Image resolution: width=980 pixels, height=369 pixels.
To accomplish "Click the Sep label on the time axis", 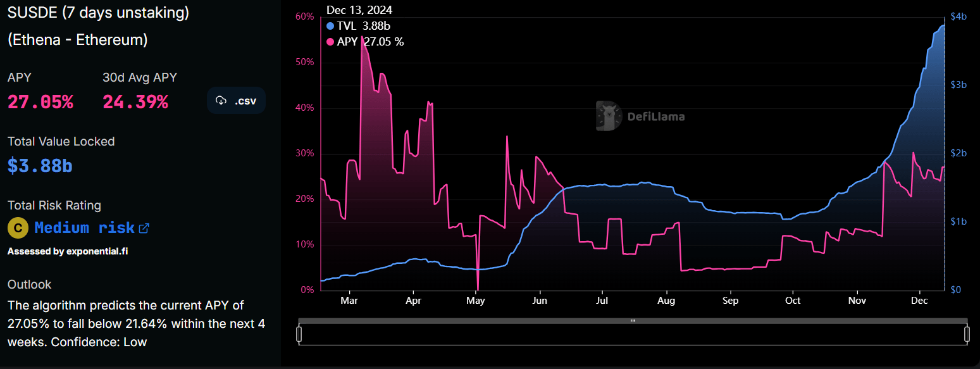I will (730, 301).
